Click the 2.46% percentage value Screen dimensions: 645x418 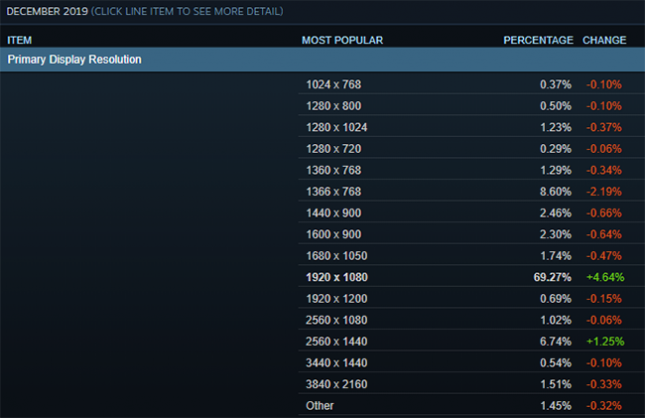[556, 213]
